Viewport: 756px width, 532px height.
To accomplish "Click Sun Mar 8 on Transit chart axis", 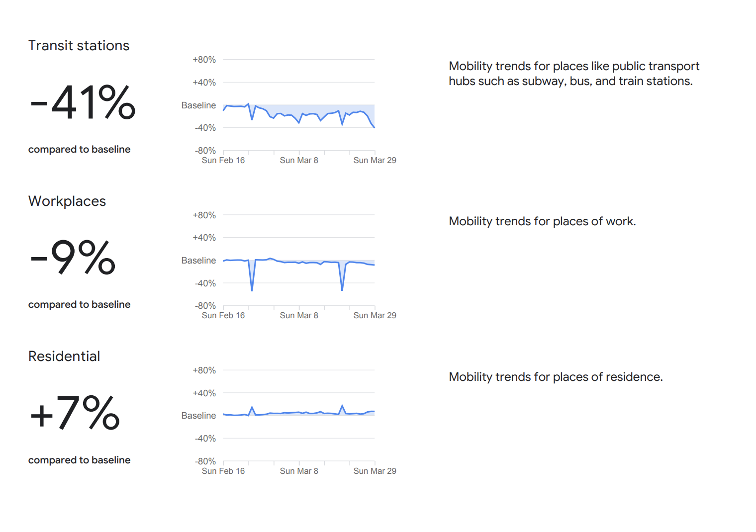I will [x=299, y=160].
